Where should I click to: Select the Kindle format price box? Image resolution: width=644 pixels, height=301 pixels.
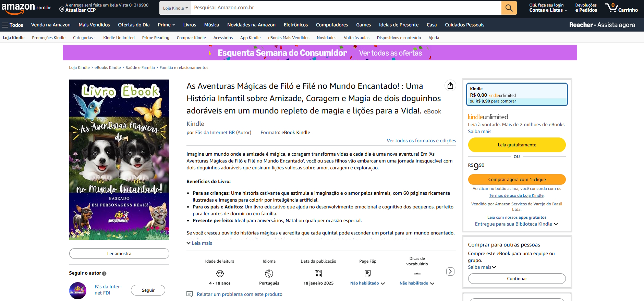pos(517,94)
